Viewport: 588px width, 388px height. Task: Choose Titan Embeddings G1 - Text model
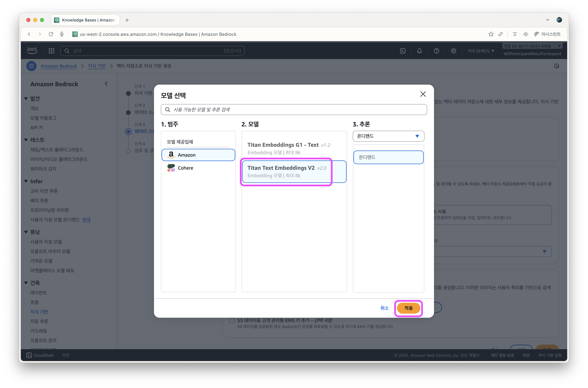294,148
